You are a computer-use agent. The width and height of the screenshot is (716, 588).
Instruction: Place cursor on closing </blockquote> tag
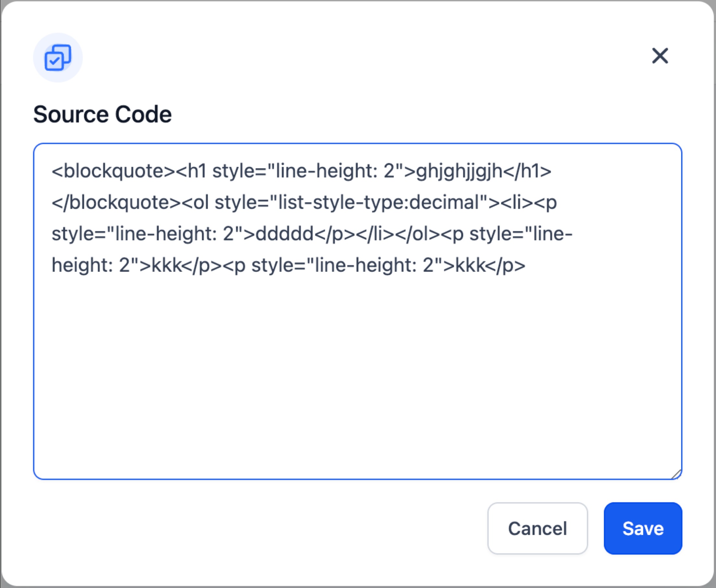point(116,202)
